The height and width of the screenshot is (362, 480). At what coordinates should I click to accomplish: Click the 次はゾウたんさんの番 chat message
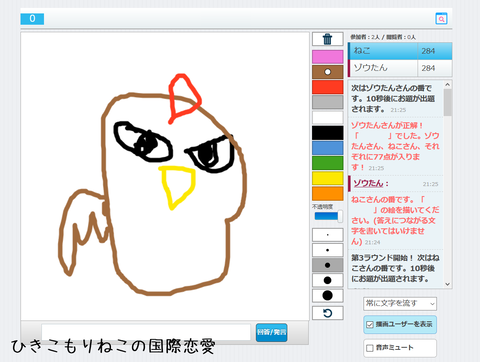click(393, 99)
